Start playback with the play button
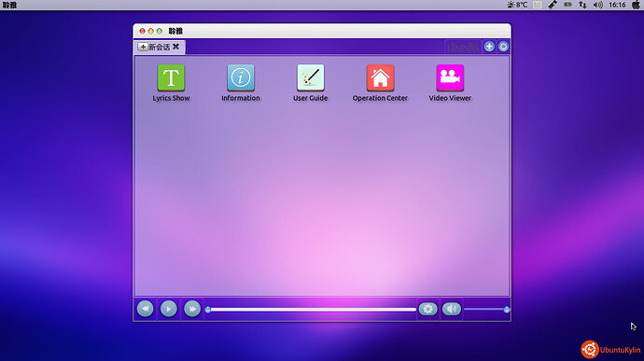 168,309
